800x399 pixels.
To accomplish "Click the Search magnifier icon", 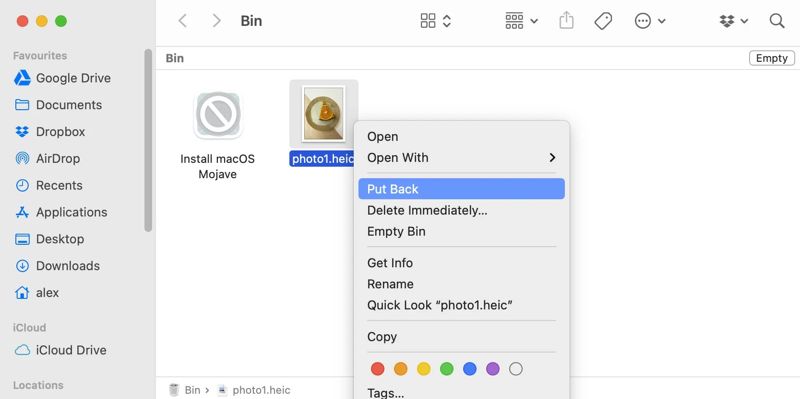I will point(777,21).
